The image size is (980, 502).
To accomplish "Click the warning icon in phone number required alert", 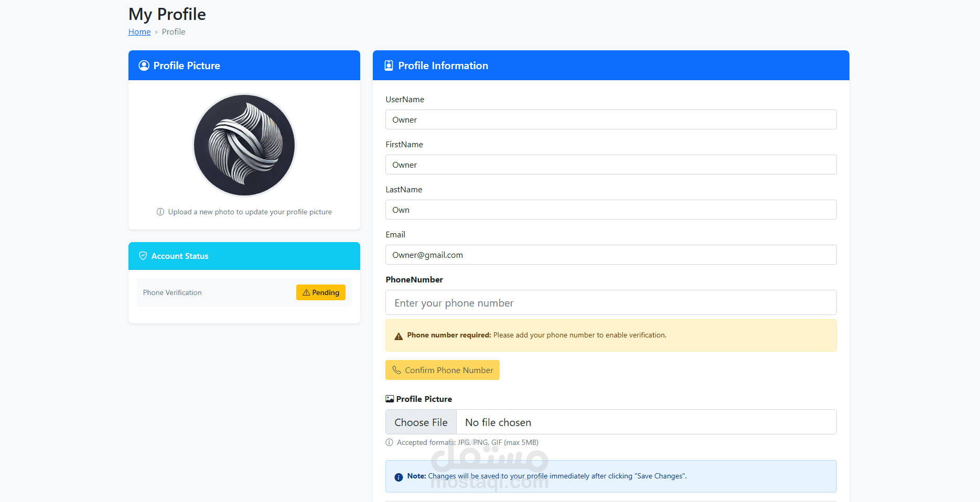I will 399,336.
